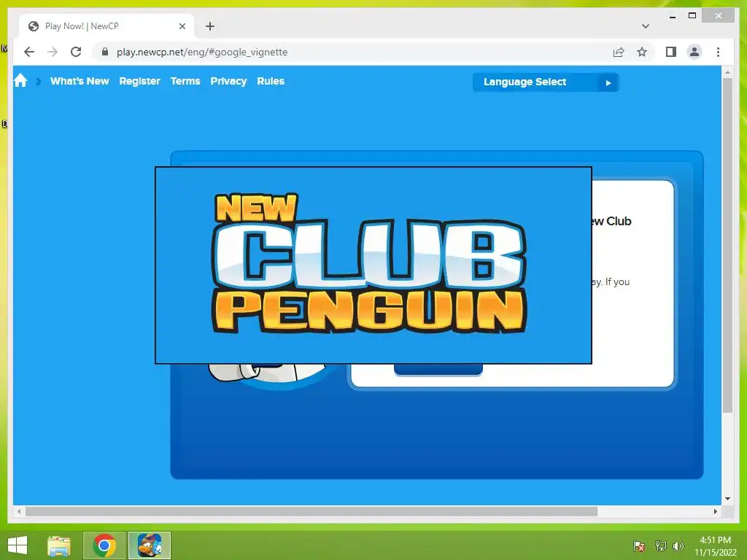The width and height of the screenshot is (747, 560).
Task: Open the Privacy link
Action: click(228, 81)
